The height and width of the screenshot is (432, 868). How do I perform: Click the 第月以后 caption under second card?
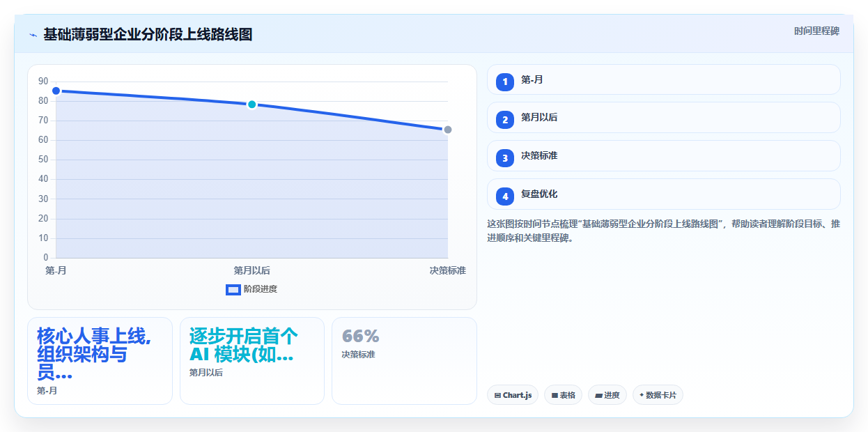[206, 373]
